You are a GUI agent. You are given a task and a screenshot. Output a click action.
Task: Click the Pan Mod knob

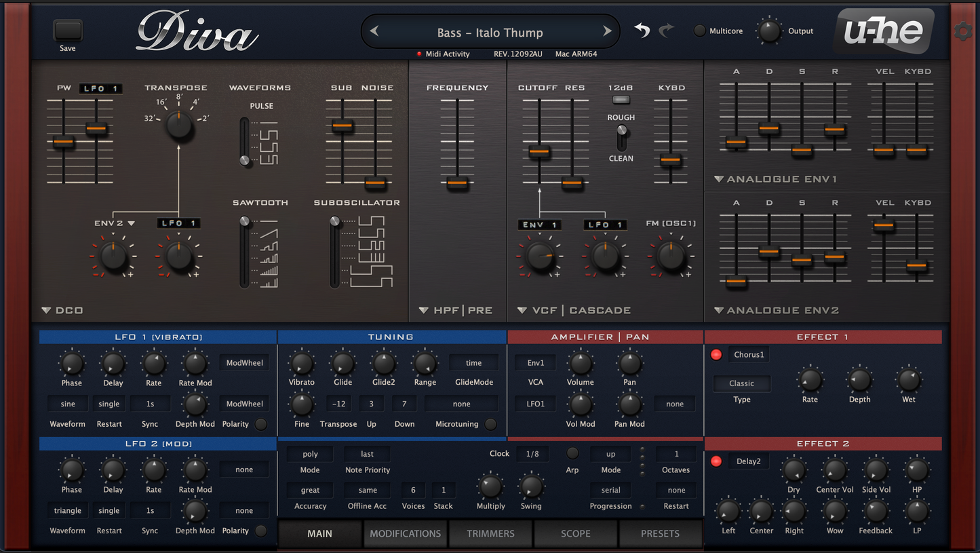pos(629,405)
